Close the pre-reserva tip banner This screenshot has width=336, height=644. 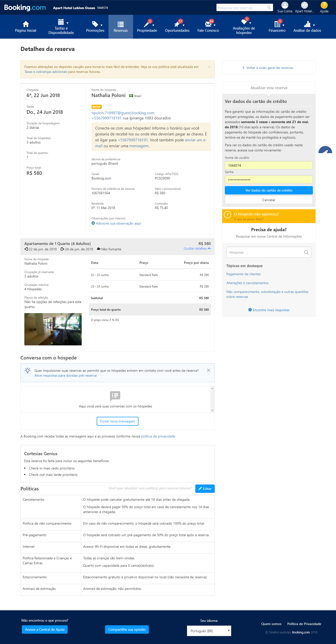208,370
